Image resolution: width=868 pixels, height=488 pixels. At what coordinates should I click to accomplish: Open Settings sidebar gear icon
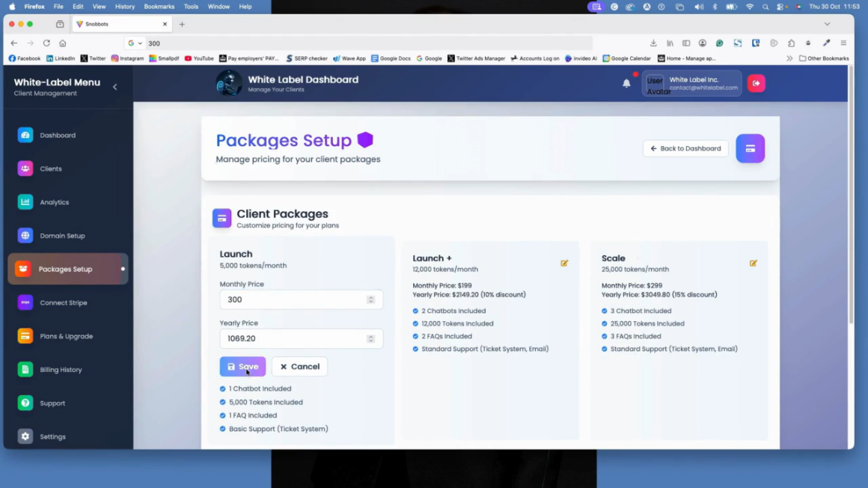[x=25, y=436]
